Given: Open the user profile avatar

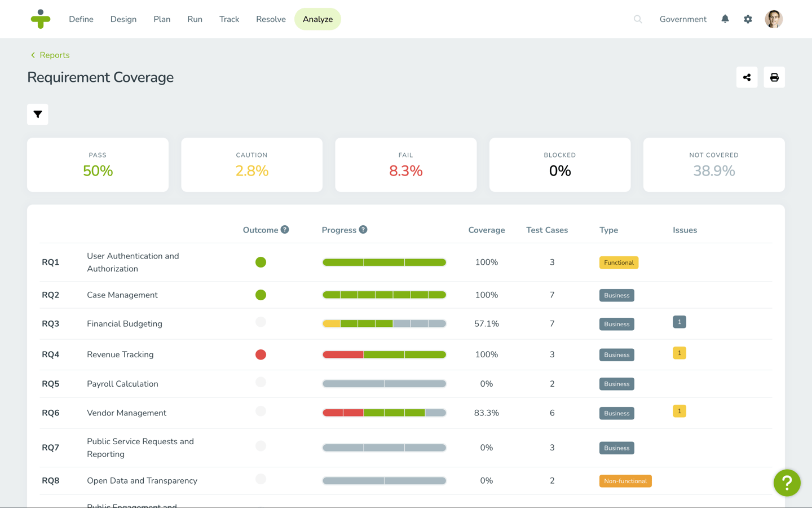Looking at the screenshot, I should 774,19.
